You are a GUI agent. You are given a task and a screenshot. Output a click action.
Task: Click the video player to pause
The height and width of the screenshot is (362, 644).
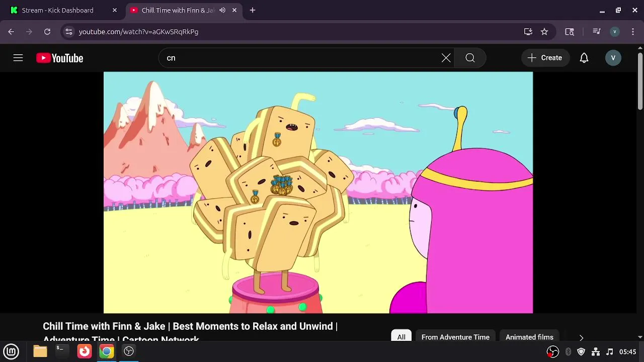pyautogui.click(x=318, y=193)
